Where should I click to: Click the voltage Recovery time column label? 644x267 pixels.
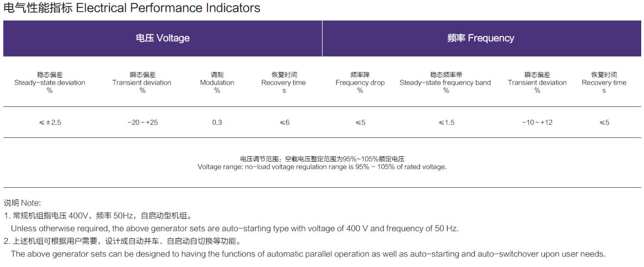[x=283, y=83]
